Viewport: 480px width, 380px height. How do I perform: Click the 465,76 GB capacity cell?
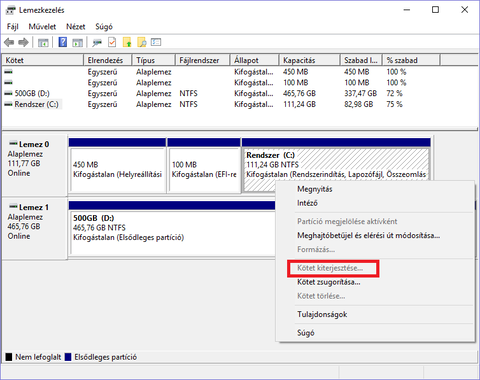pos(299,94)
